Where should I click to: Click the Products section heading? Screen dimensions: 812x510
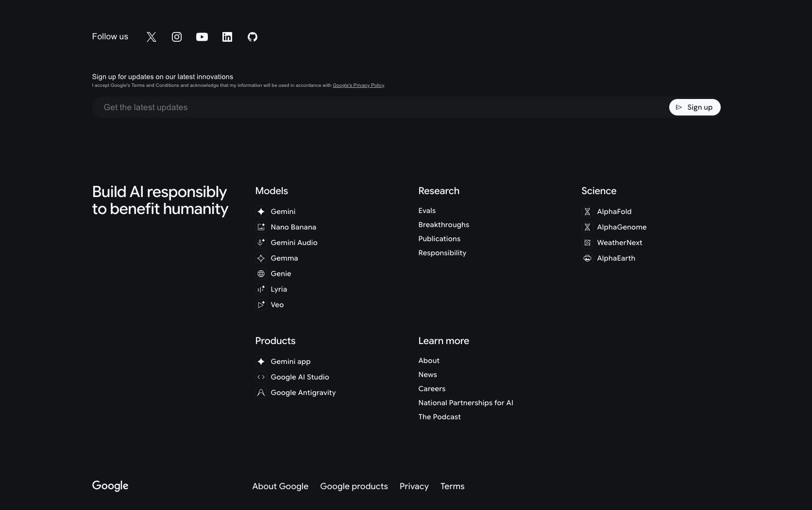[x=275, y=341]
